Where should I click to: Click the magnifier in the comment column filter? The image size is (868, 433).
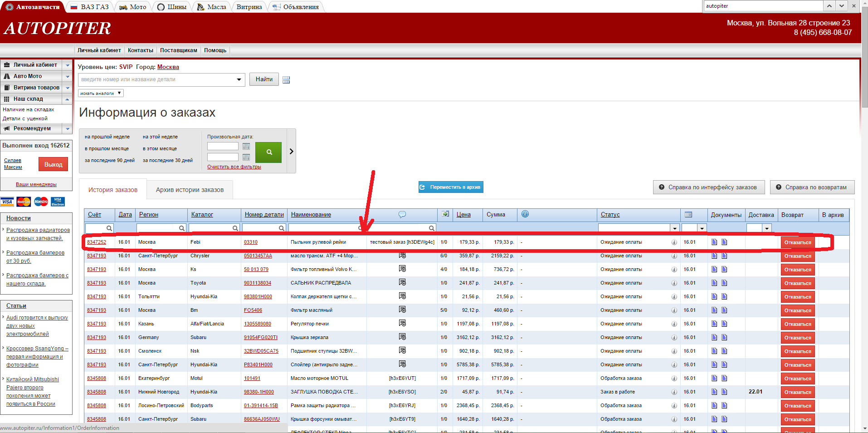coord(432,228)
